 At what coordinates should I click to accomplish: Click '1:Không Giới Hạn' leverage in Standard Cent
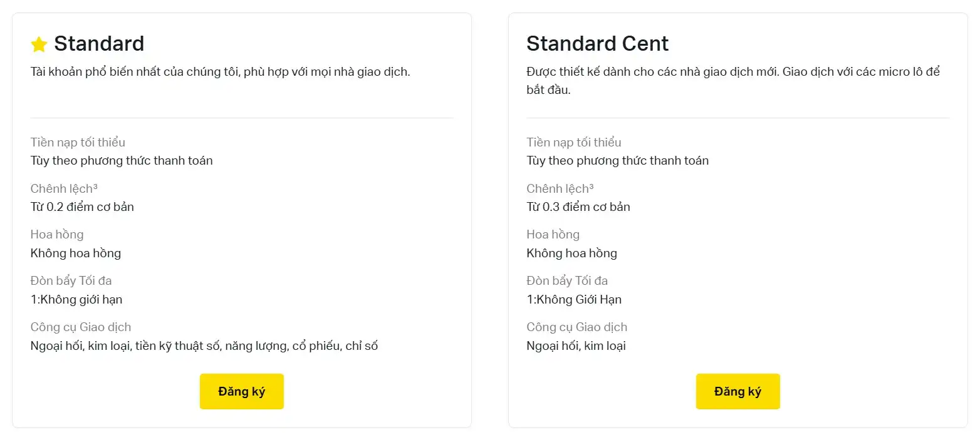[574, 299]
